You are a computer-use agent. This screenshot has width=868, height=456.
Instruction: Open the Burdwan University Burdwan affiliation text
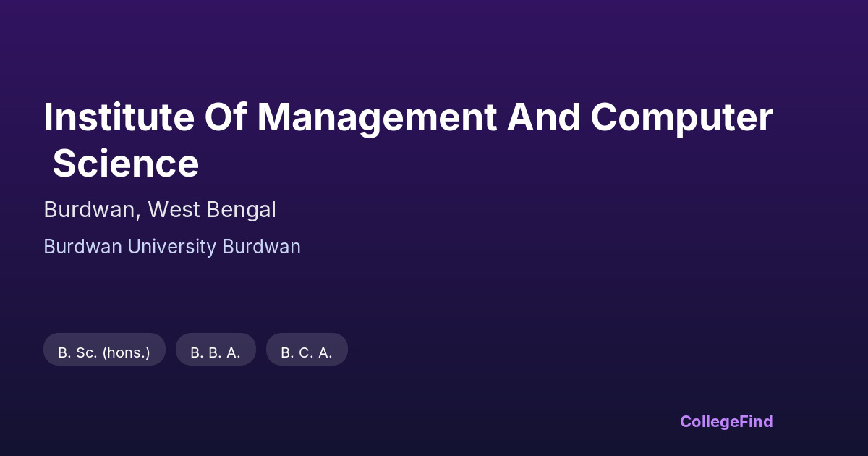[172, 247]
